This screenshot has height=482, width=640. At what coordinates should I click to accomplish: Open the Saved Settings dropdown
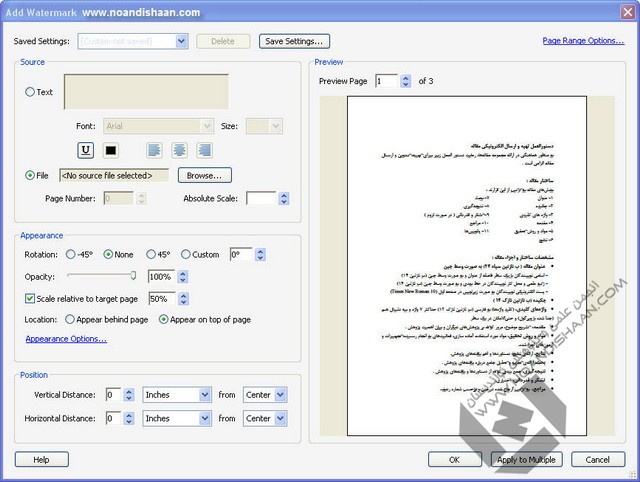coord(181,41)
